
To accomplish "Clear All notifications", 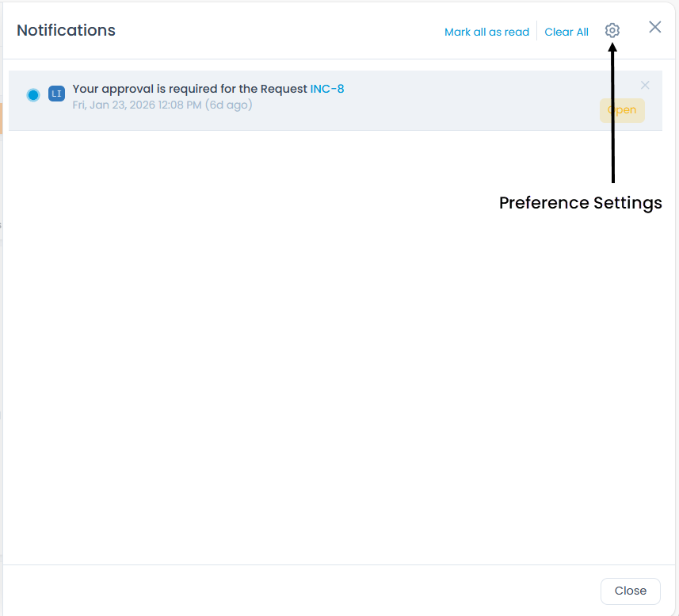I will click(566, 33).
